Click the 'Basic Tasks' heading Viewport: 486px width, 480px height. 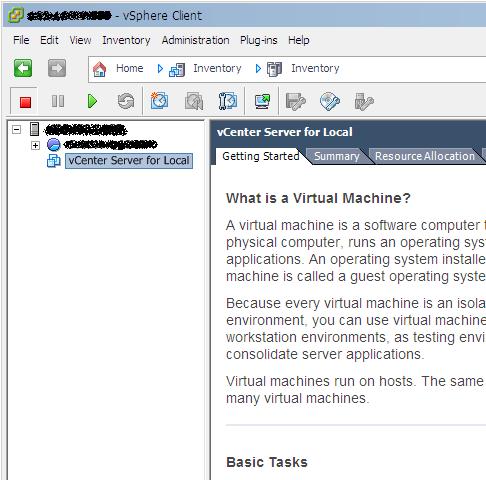pos(267,462)
